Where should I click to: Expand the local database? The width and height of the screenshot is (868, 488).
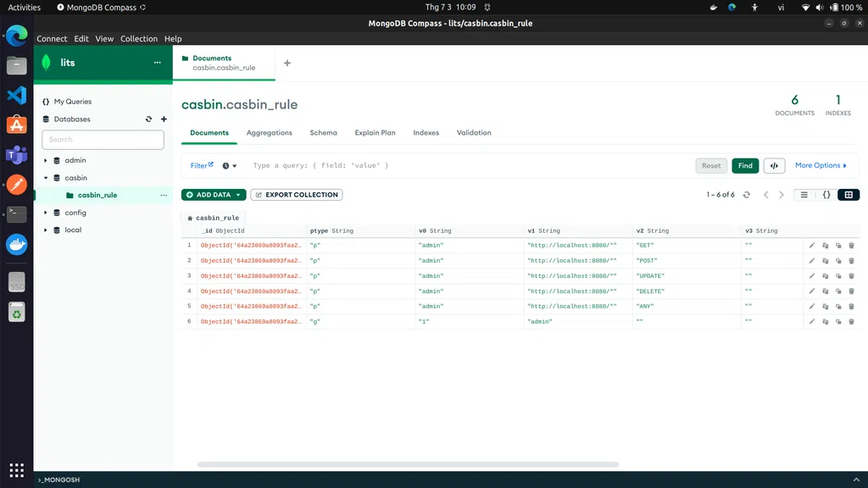point(46,230)
